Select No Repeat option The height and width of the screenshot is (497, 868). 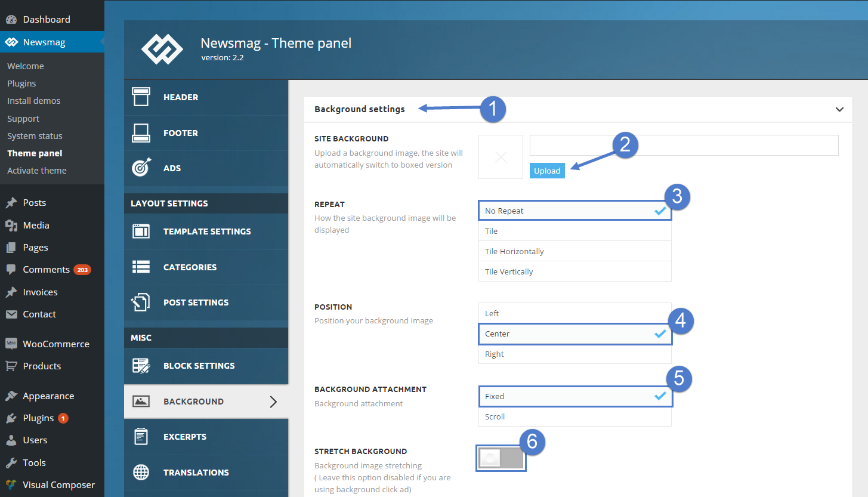coord(575,211)
